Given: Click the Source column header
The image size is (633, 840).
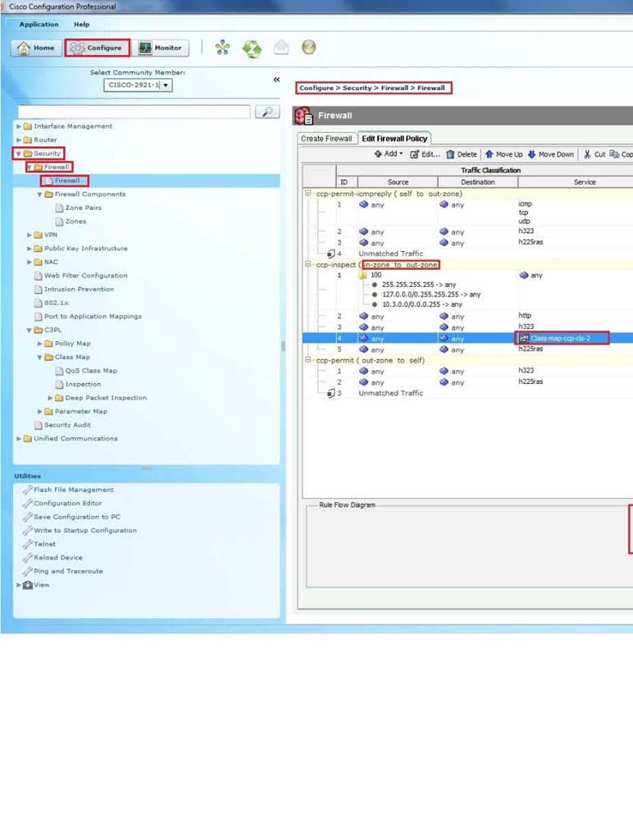Looking at the screenshot, I should click(x=398, y=182).
